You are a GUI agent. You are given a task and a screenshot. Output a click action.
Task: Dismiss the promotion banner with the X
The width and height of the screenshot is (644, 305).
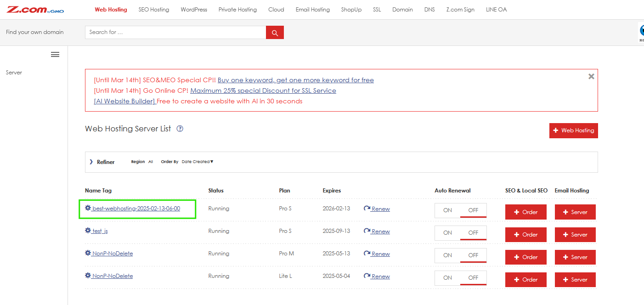coord(591,76)
